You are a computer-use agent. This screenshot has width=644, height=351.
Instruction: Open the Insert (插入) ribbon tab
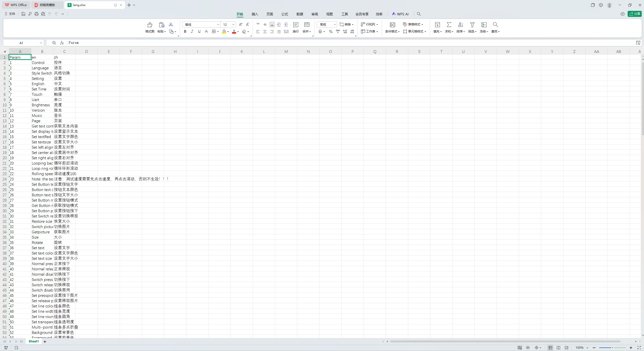(255, 14)
